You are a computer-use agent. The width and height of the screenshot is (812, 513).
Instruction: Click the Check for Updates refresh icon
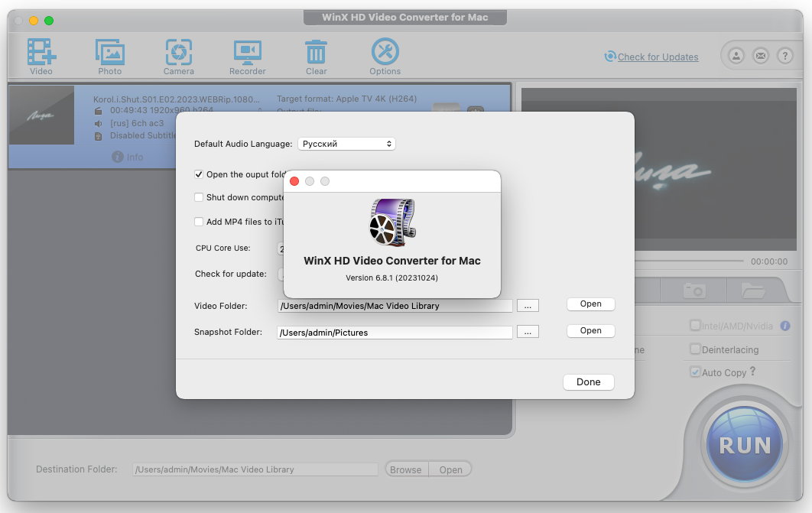click(x=610, y=57)
